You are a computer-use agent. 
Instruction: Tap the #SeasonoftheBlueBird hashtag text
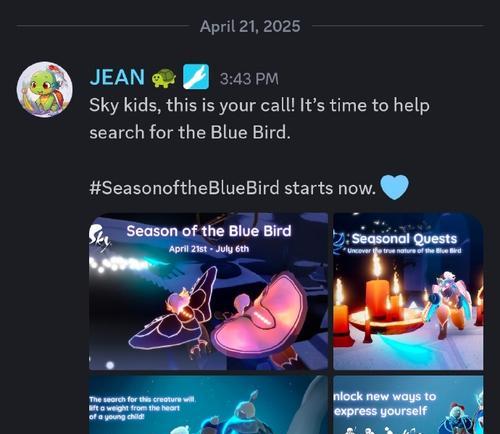[184, 188]
